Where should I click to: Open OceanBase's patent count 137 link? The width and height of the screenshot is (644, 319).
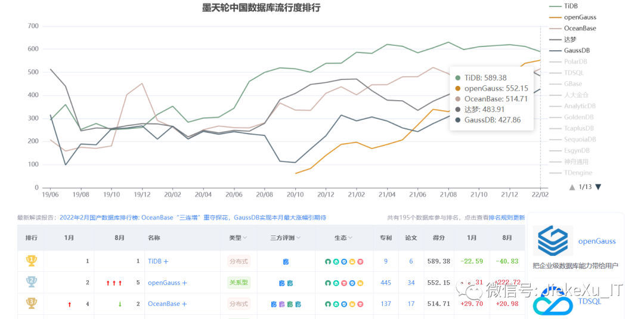click(x=386, y=304)
